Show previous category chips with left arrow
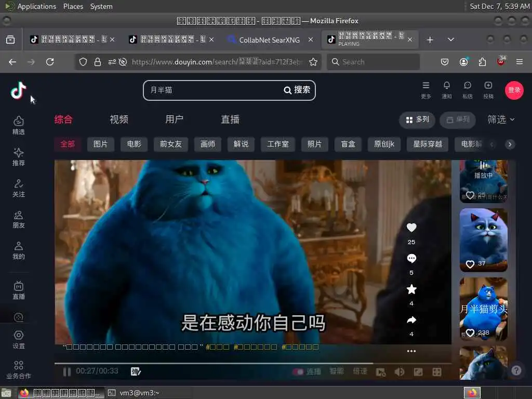The height and width of the screenshot is (399, 532). point(491,144)
